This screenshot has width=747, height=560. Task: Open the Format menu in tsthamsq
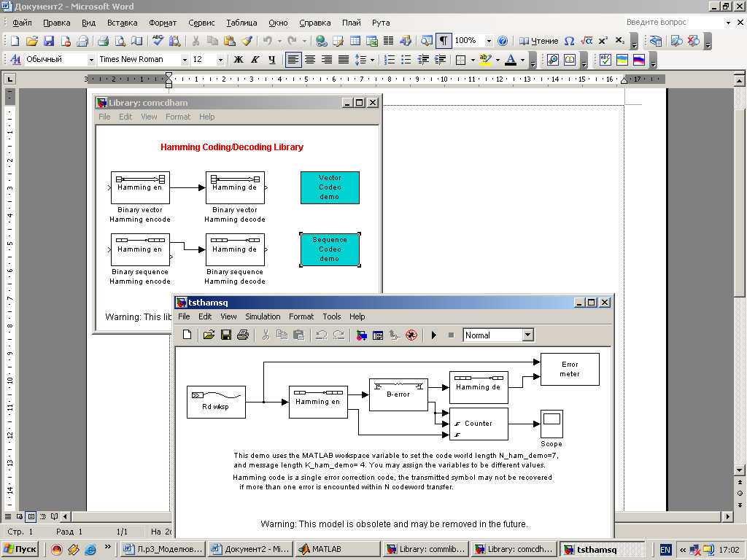(301, 316)
